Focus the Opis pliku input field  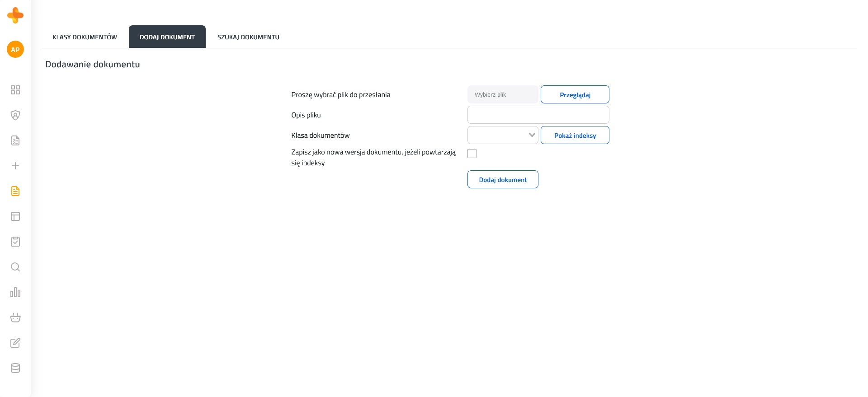[x=538, y=115]
